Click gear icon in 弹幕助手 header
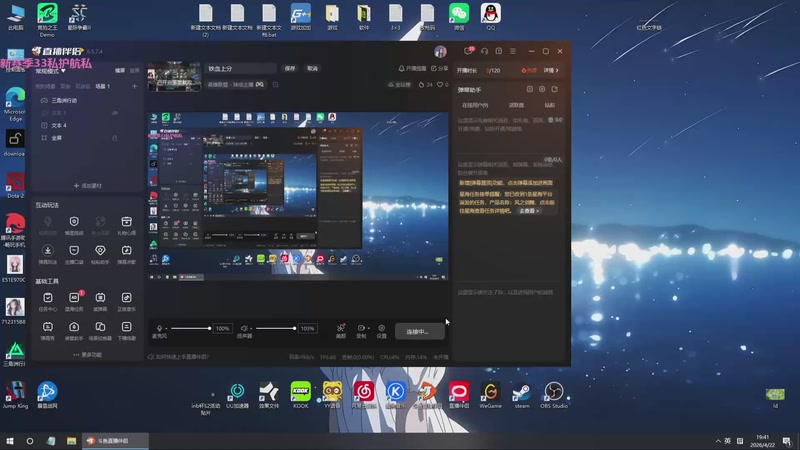800x450 pixels. (542, 89)
